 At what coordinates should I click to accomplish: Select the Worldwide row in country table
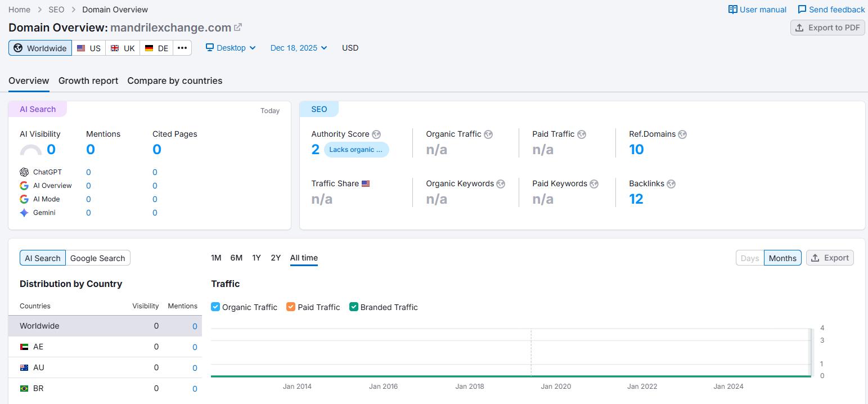(105, 326)
